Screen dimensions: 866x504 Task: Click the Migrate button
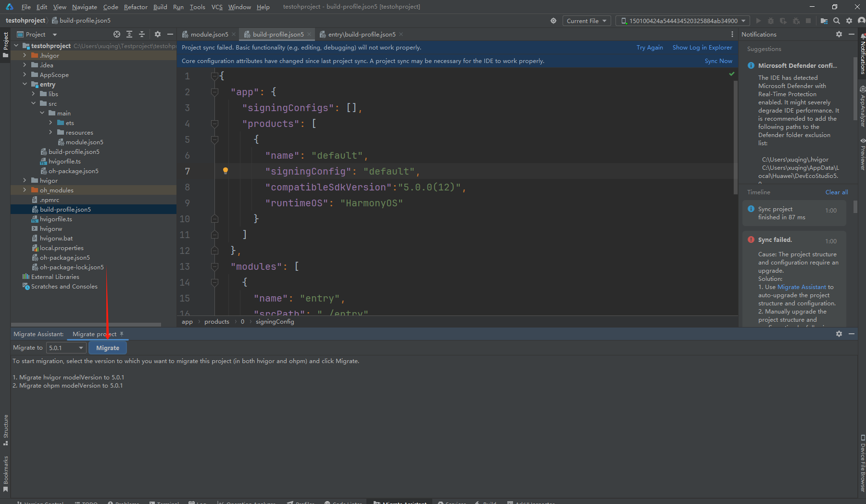point(108,348)
